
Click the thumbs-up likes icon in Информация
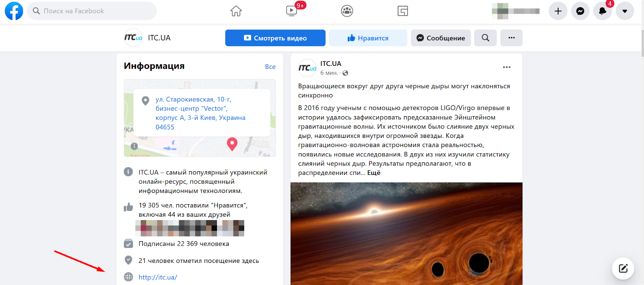(128, 207)
